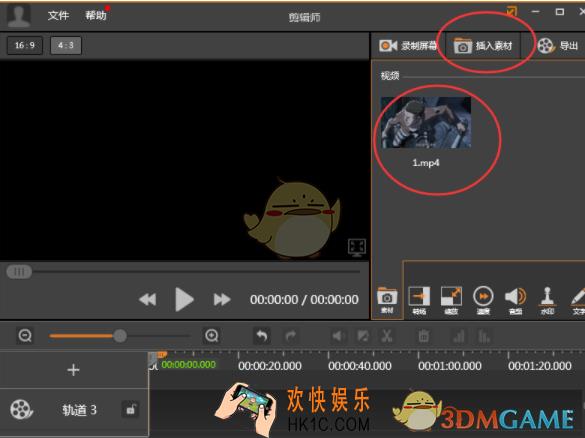
Task: Toggle the lock on 轨道 3
Action: coord(131,410)
